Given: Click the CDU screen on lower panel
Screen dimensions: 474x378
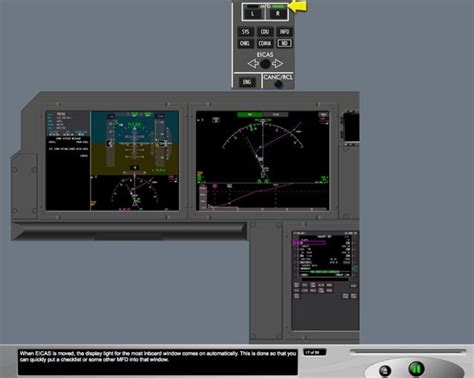Looking at the screenshot, I should (x=324, y=256).
